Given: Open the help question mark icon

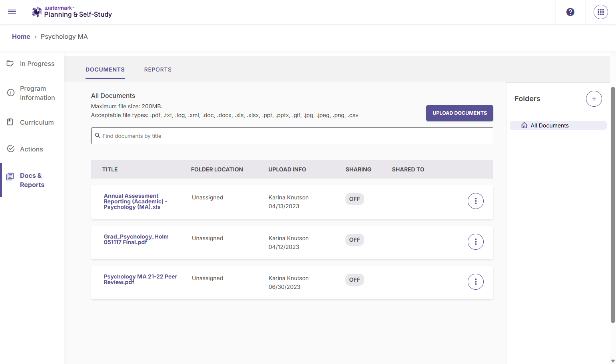Looking at the screenshot, I should point(570,12).
